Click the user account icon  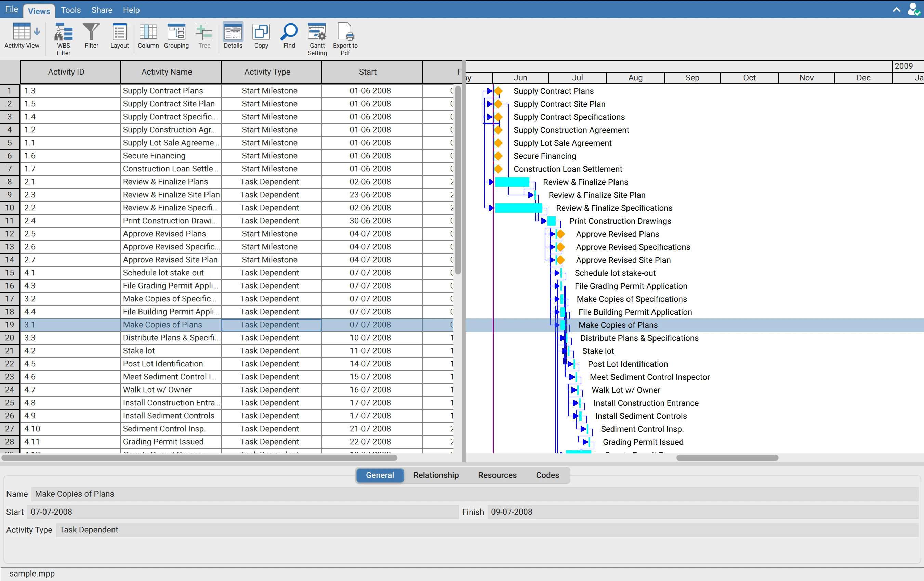914,9
